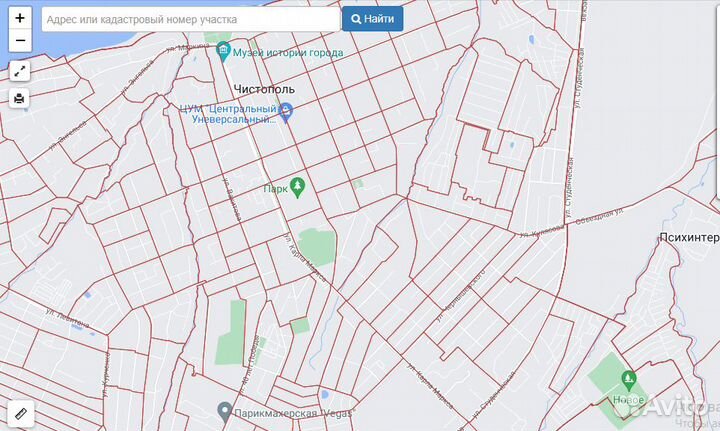Zoom out with the minus button
This screenshot has height=431, width=720.
click(20, 40)
